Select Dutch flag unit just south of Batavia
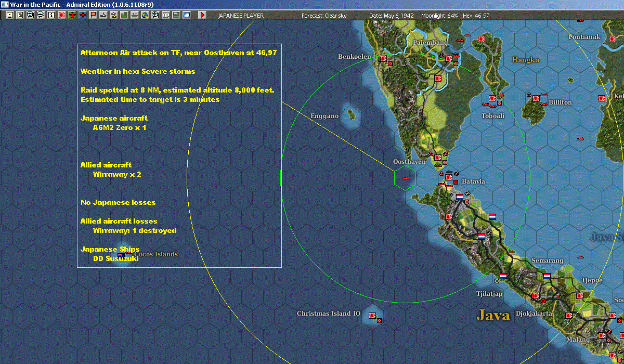This screenshot has height=364, width=624. pyautogui.click(x=460, y=198)
